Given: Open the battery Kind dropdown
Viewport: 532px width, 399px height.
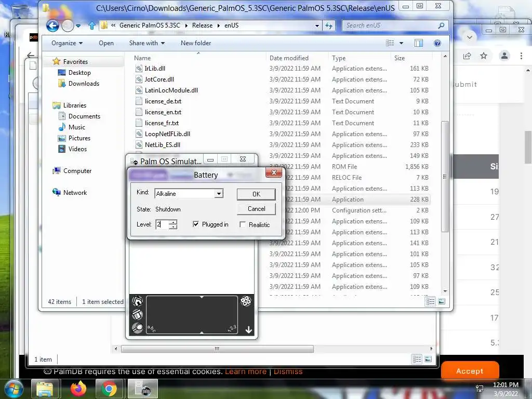Looking at the screenshot, I should [x=219, y=193].
